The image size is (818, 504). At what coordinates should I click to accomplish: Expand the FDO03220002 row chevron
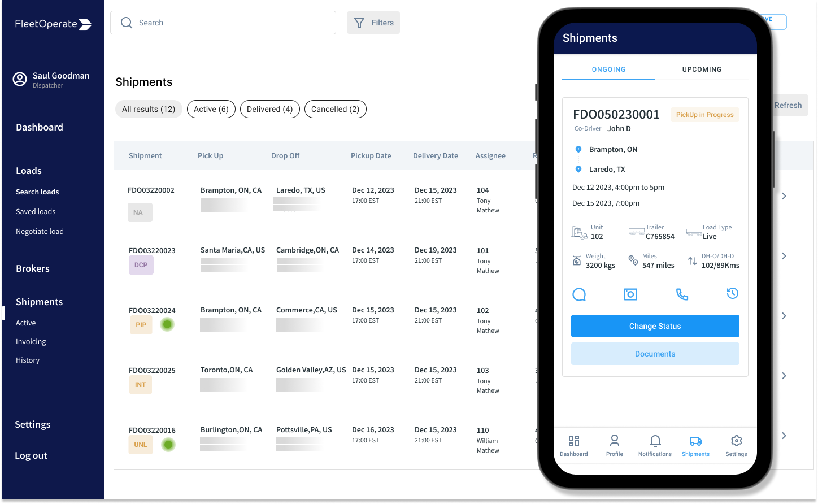pos(784,196)
